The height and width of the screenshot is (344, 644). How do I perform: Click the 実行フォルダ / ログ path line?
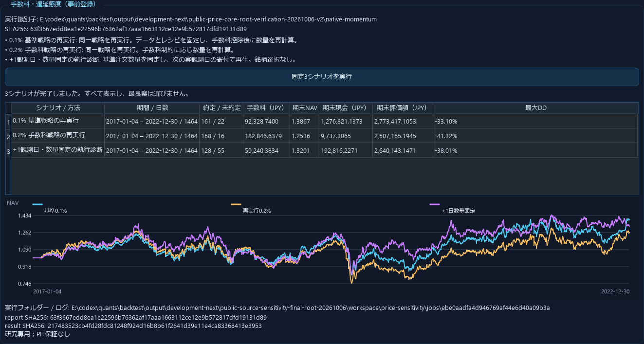pos(277,308)
